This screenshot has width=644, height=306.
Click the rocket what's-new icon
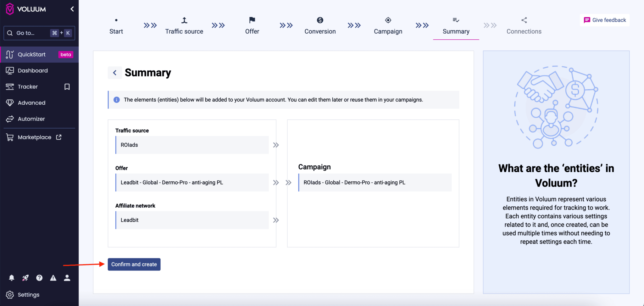pos(25,278)
